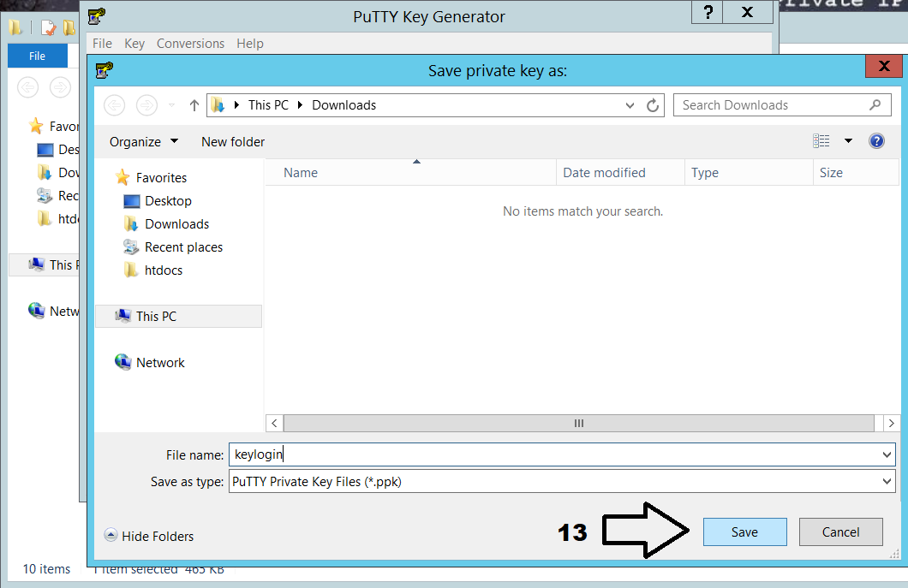
Task: Refresh the Downloads folder listing
Action: coord(653,105)
